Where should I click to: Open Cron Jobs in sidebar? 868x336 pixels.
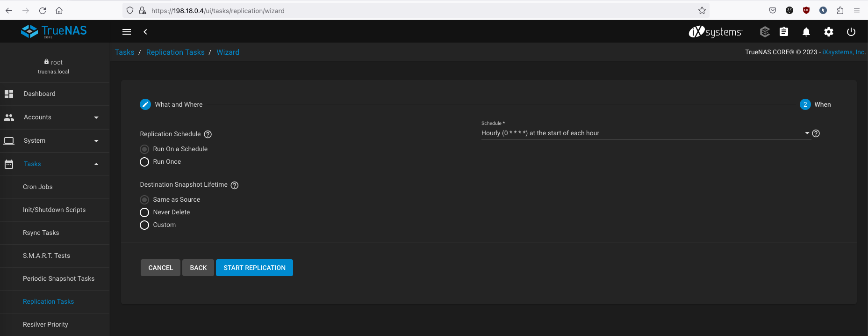tap(38, 187)
